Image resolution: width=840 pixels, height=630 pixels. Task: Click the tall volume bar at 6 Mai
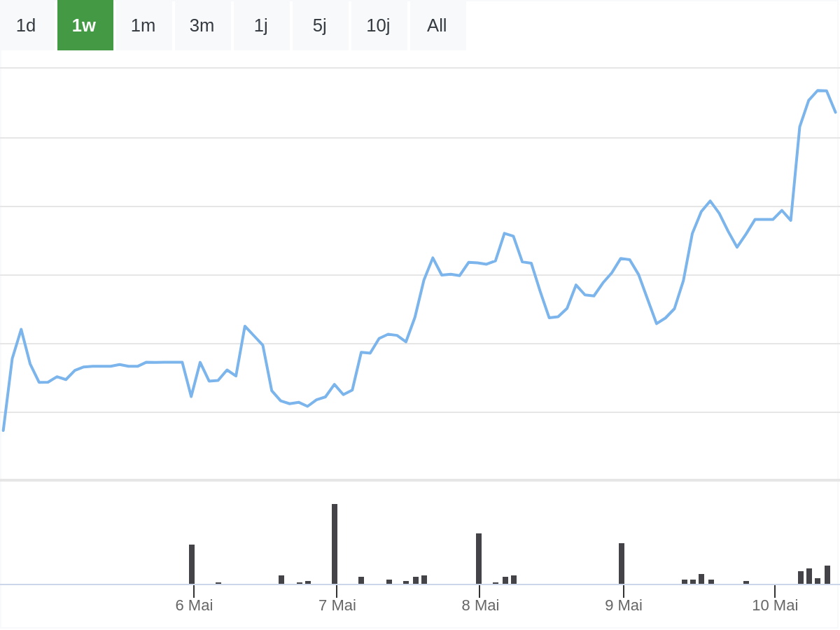pyautogui.click(x=192, y=564)
